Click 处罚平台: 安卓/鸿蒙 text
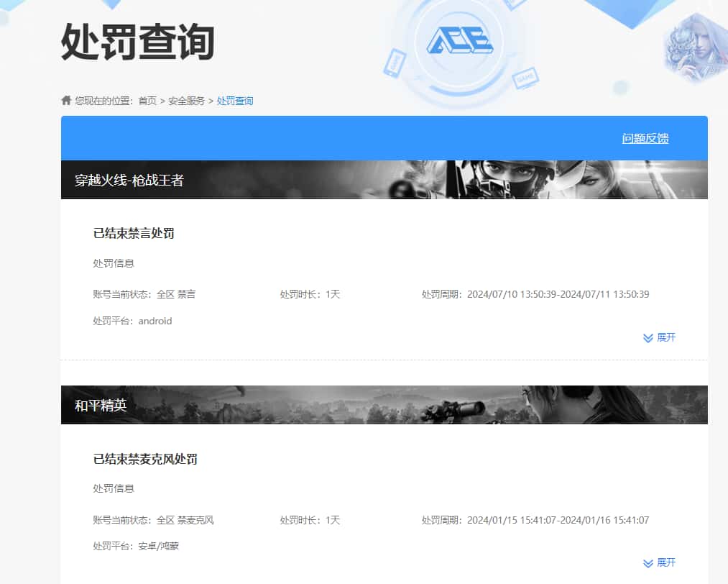The width and height of the screenshot is (728, 584). click(x=136, y=546)
